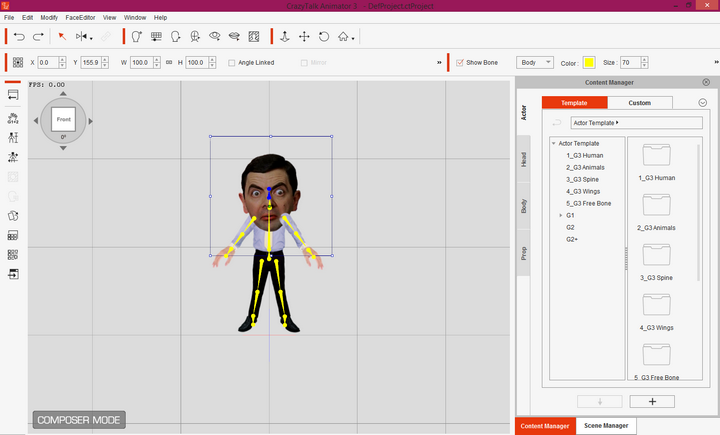Viewport: 720px width, 435px height.
Task: Open the Face Mesh keyboard-like icon
Action: (x=156, y=36)
